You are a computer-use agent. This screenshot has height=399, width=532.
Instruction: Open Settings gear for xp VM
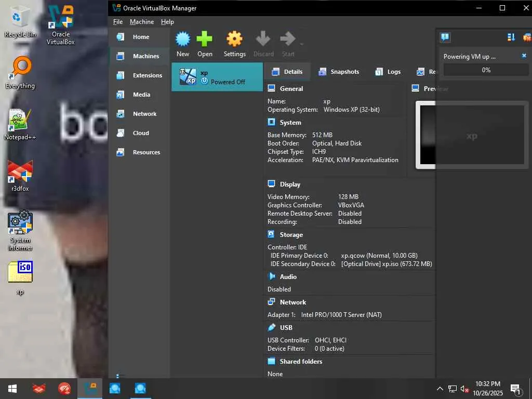234,44
